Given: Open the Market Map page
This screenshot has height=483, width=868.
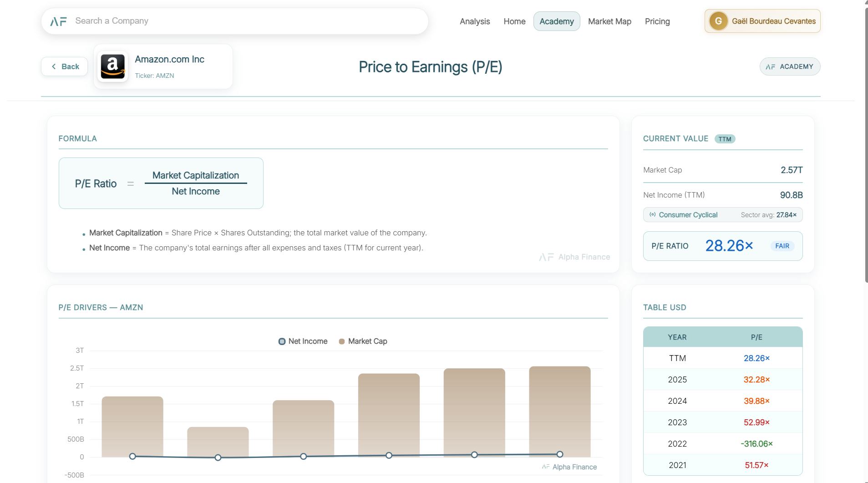Looking at the screenshot, I should [609, 21].
